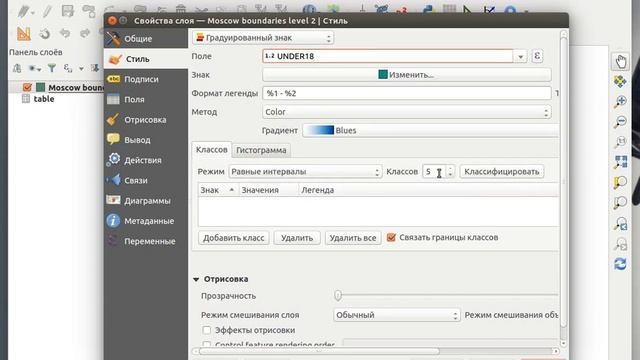Click the orange ruler-triangle digitizing icon
The image size is (640, 360).
[24, 33]
